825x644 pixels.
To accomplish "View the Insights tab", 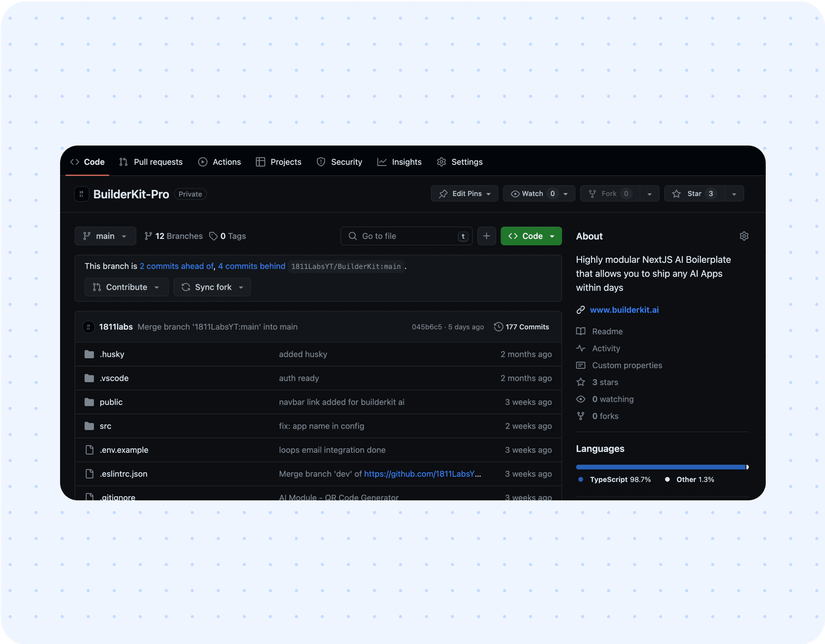I will coord(399,162).
